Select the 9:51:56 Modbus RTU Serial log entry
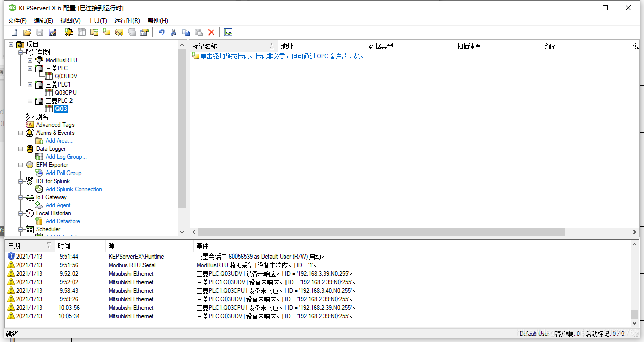Image resolution: width=644 pixels, height=342 pixels. click(x=318, y=265)
